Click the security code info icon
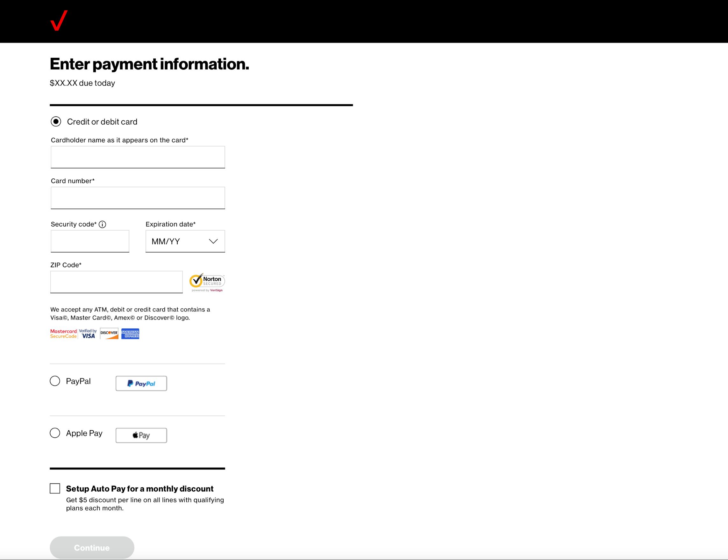Screen dimensions: 728x560 click(x=103, y=224)
